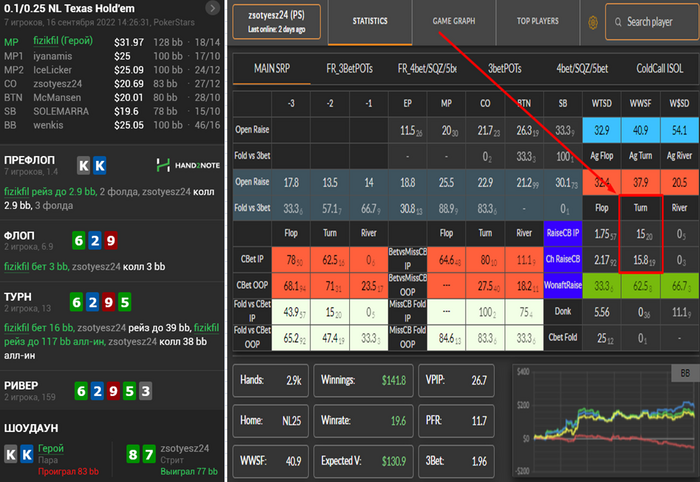This screenshot has height=482, width=700.
Task: Click Open Raise BTN value 26.3
Action: click(x=524, y=130)
